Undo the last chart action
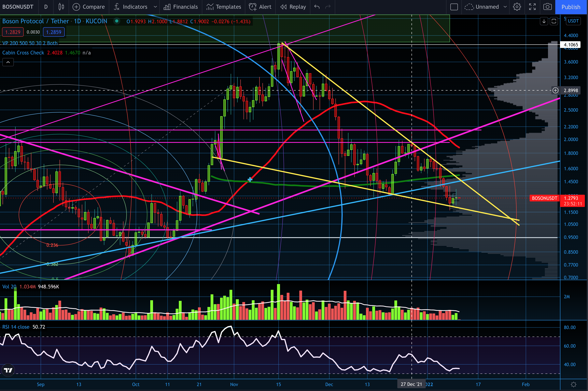Viewport: 588px width, 391px height. [x=317, y=7]
